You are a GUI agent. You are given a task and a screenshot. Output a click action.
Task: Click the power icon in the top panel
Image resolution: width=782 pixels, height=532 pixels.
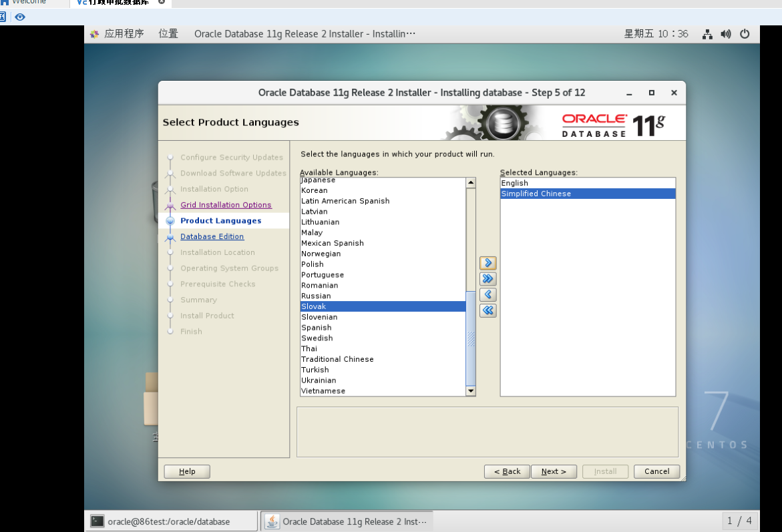[x=743, y=33]
